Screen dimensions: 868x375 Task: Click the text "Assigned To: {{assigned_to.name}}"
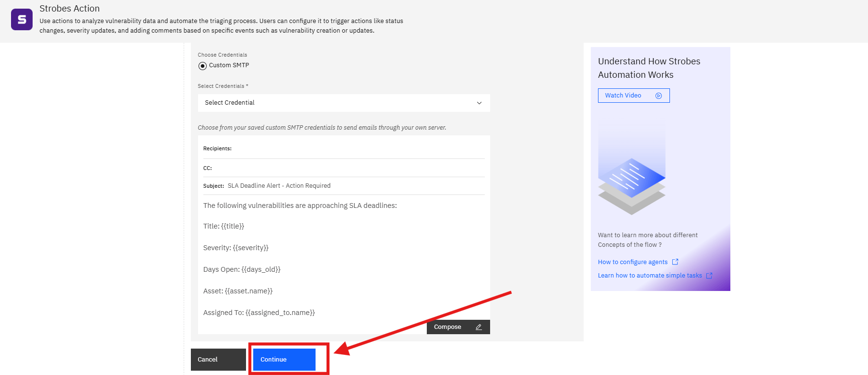tap(259, 313)
